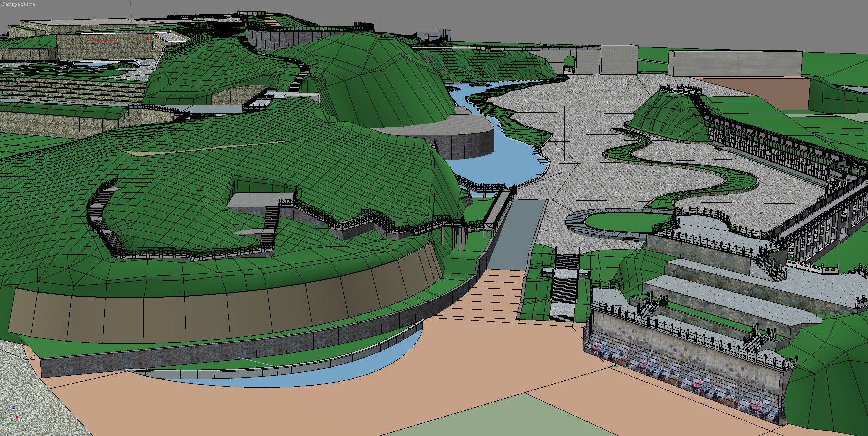868x436 pixels.
Task: Pick the tan path strip atop the left hill
Action: click(200, 149)
